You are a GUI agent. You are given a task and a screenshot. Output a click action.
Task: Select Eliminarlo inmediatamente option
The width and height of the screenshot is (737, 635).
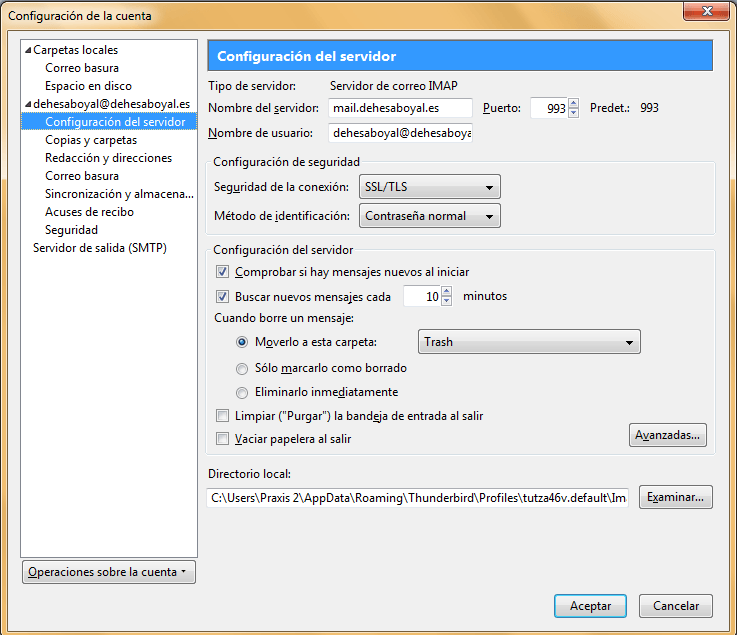(x=242, y=392)
